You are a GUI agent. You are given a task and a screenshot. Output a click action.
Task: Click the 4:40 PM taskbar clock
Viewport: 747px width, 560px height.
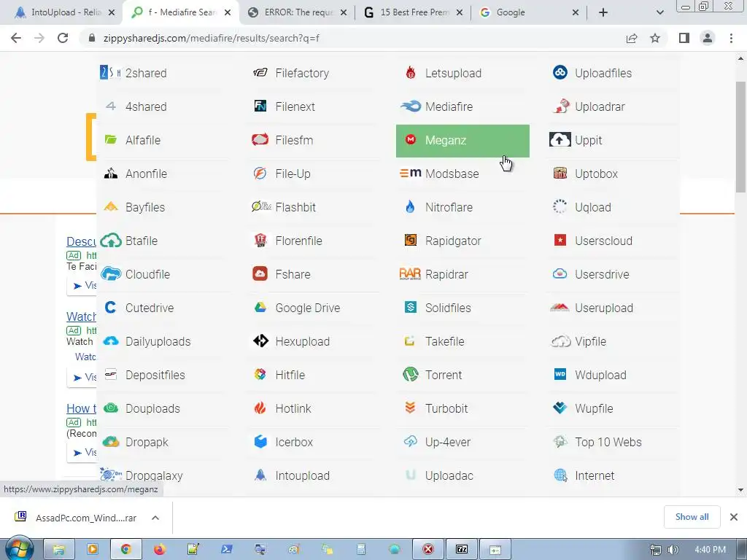pos(710,550)
